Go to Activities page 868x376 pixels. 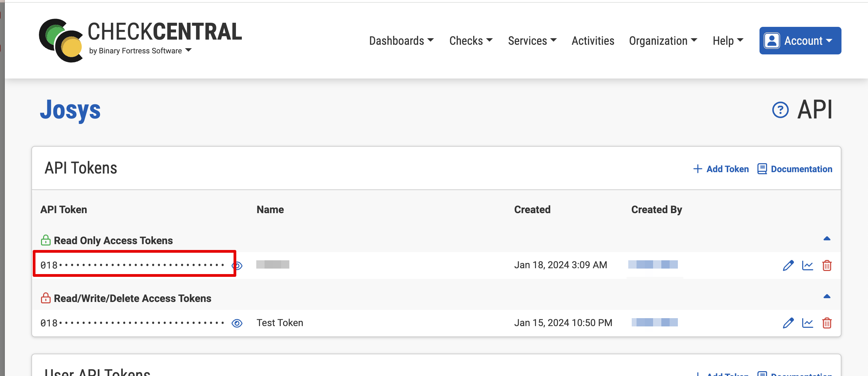pos(592,41)
